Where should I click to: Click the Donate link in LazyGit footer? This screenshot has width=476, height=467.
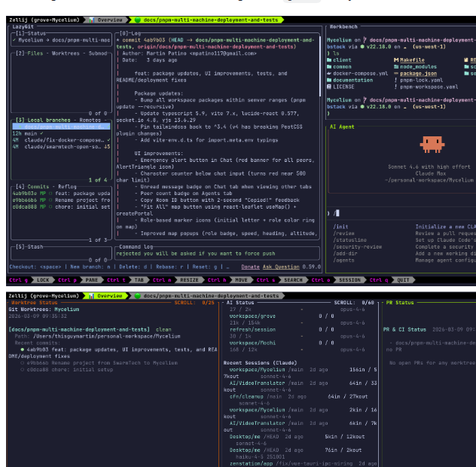251,267
